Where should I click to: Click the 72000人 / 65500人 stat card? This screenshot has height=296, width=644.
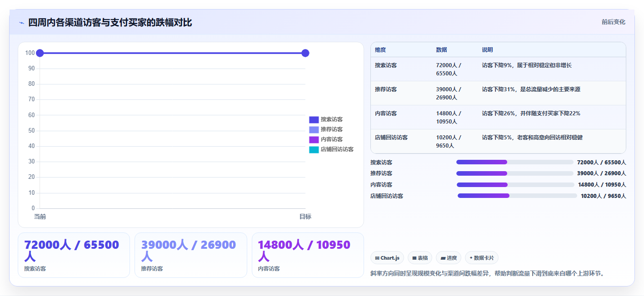pos(74,255)
